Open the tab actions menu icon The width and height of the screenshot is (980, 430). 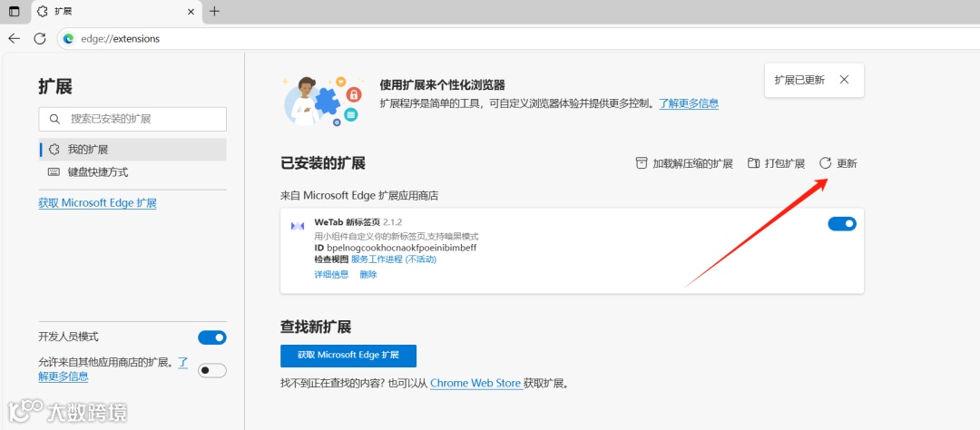(x=15, y=11)
